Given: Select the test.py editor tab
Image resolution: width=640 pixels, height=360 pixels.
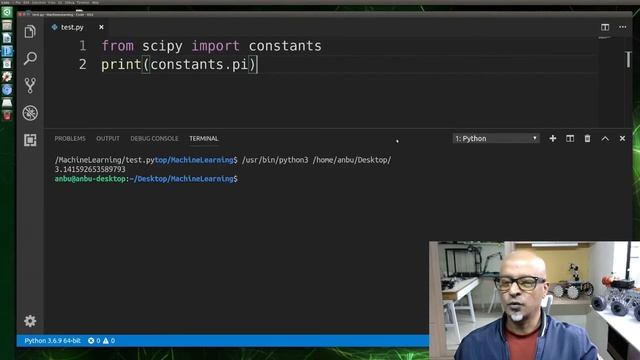Looking at the screenshot, I should tap(72, 27).
